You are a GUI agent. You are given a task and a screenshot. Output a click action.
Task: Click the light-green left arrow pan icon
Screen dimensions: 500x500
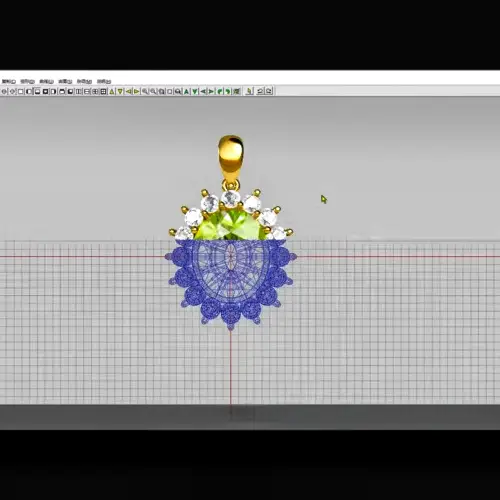tap(129, 91)
